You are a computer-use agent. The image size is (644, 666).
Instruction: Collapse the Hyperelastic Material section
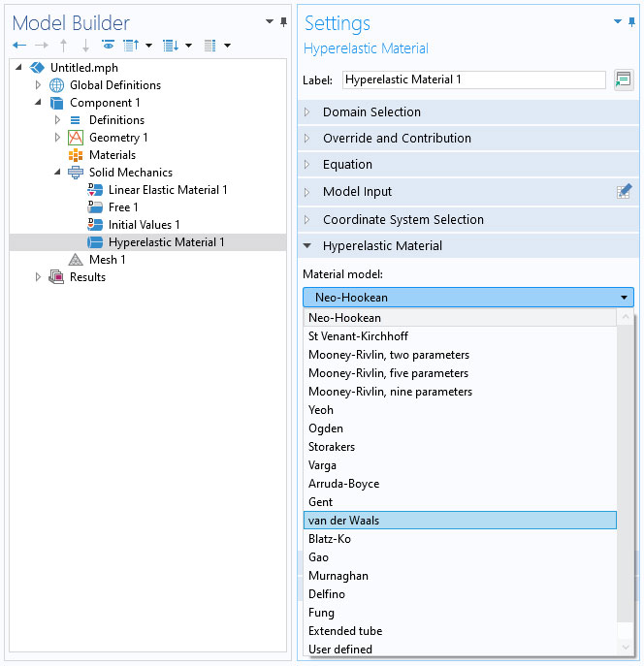coord(307,246)
